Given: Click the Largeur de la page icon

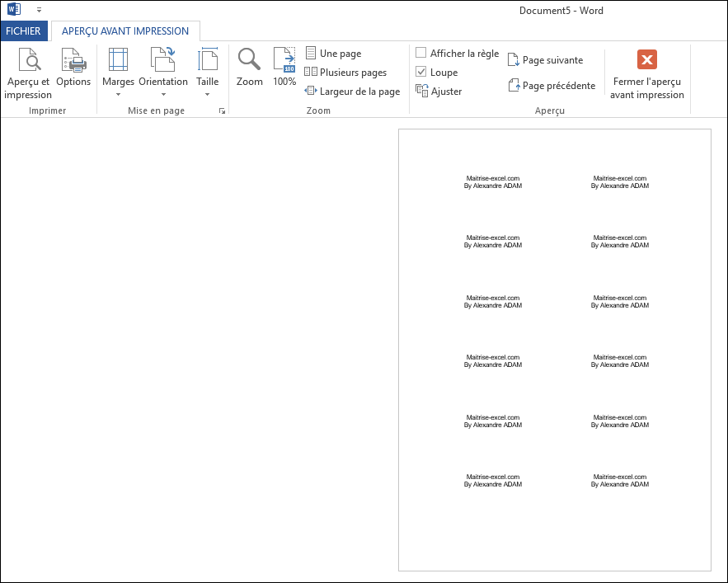Looking at the screenshot, I should pyautogui.click(x=311, y=91).
